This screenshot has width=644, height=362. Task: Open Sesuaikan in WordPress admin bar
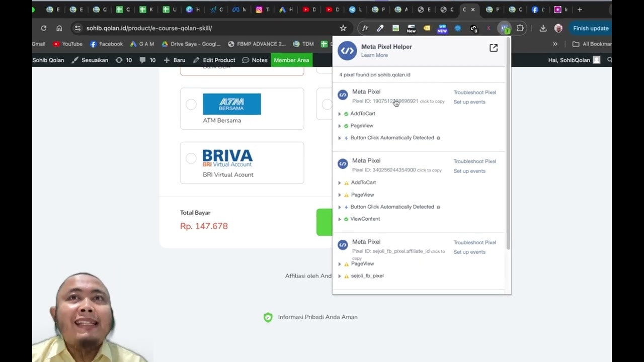click(90, 60)
